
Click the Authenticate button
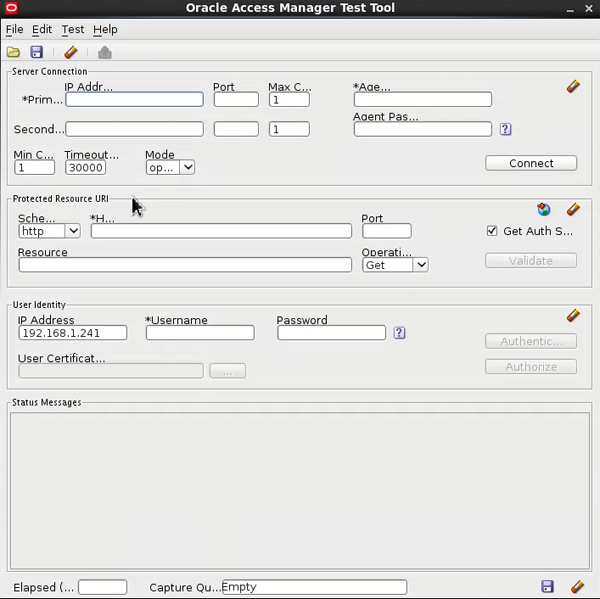531,341
